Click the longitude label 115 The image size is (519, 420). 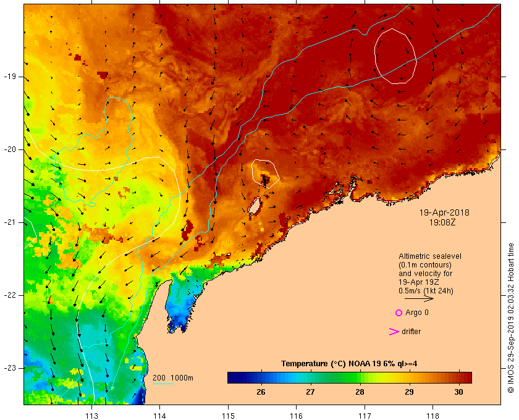click(228, 416)
